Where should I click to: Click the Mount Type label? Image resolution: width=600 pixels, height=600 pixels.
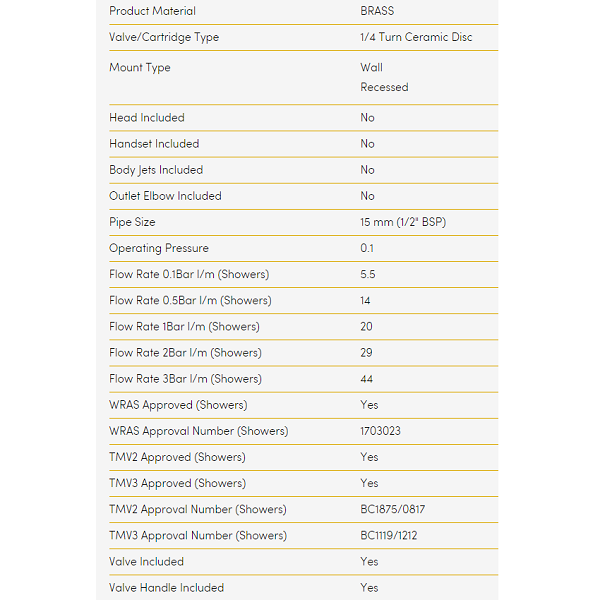point(140,68)
